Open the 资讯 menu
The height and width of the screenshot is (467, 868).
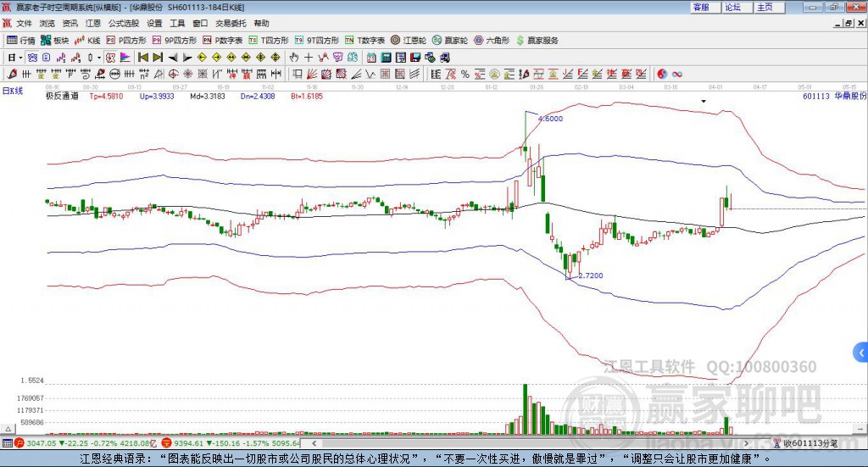[70, 23]
